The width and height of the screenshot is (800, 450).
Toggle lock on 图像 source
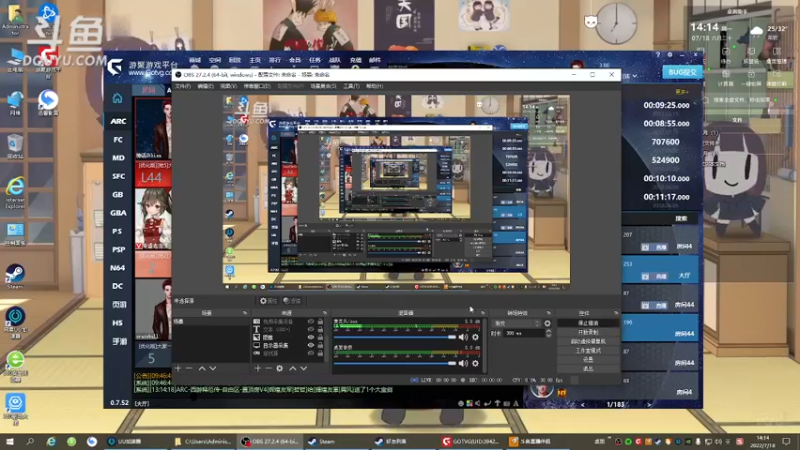(320, 337)
